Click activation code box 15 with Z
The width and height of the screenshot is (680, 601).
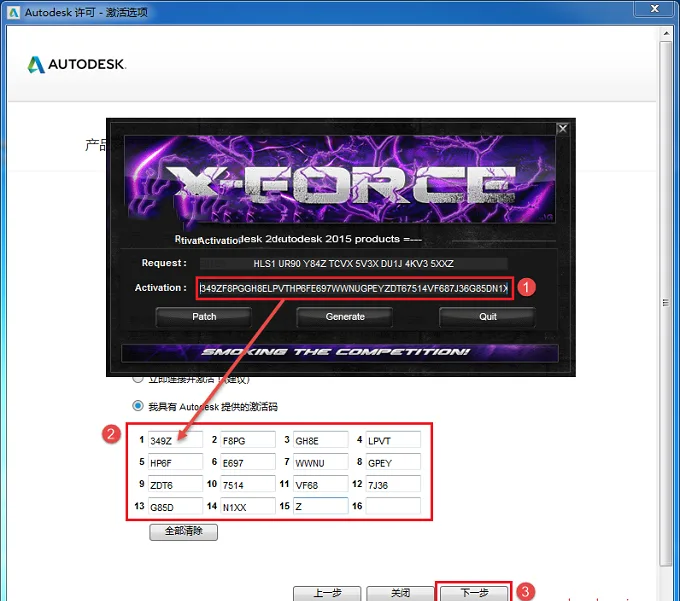320,506
